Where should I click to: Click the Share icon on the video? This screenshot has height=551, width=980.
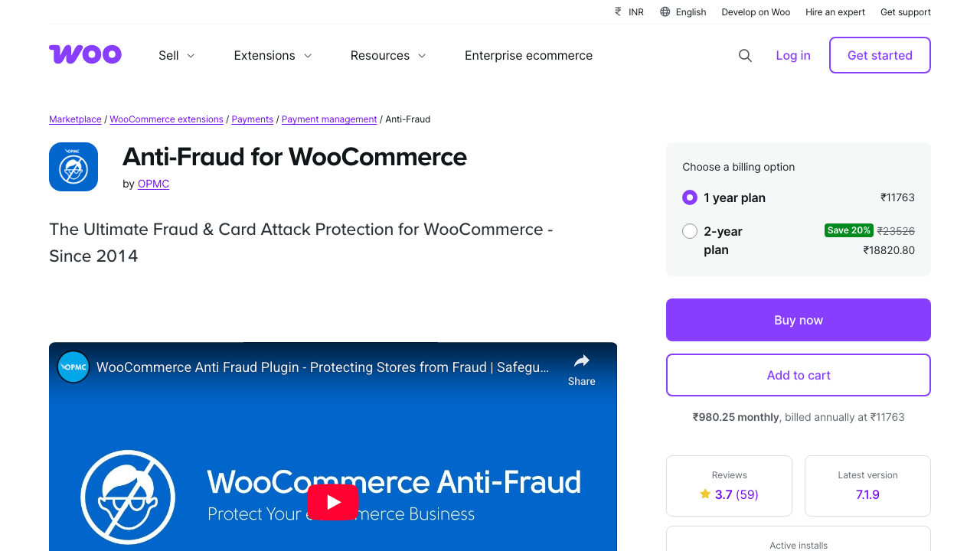[581, 360]
